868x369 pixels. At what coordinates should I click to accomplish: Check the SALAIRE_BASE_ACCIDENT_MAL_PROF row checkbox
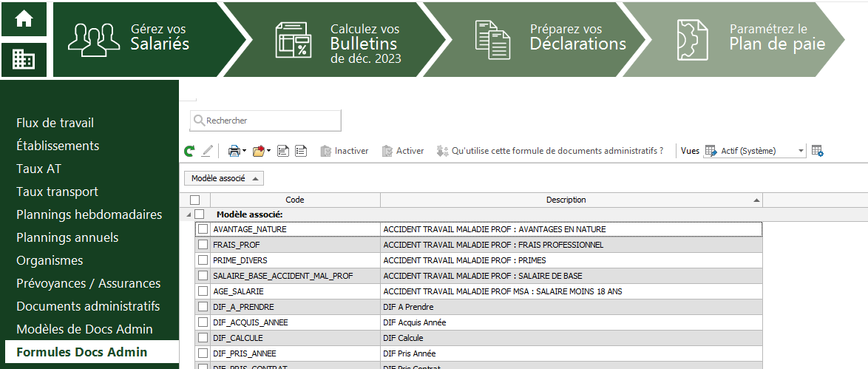point(203,275)
